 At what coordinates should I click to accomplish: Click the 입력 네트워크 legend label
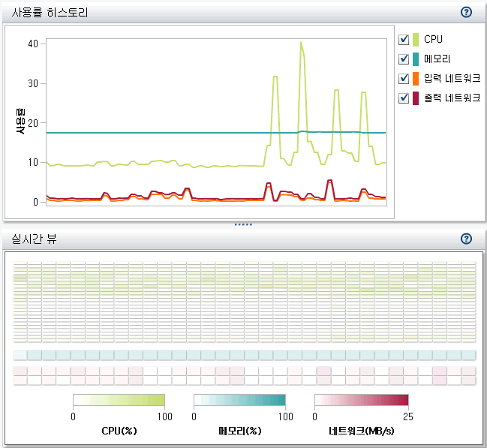click(x=452, y=78)
